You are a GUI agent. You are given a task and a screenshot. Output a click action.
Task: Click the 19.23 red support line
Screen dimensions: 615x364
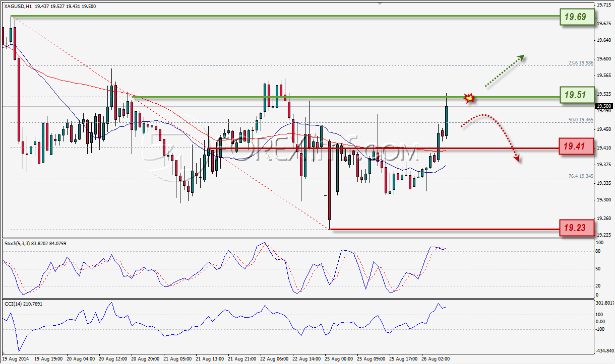click(x=444, y=230)
